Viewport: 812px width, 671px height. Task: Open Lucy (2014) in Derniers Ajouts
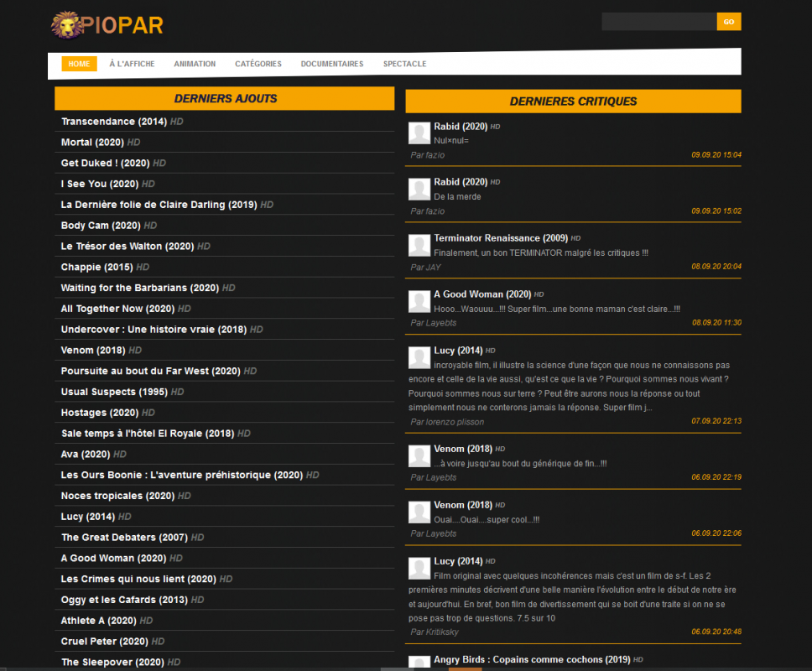point(88,516)
